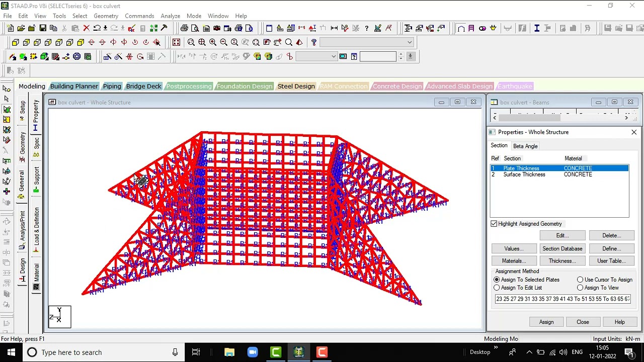This screenshot has width=644, height=362.
Task: Open the Analyze menu
Action: pos(170,16)
